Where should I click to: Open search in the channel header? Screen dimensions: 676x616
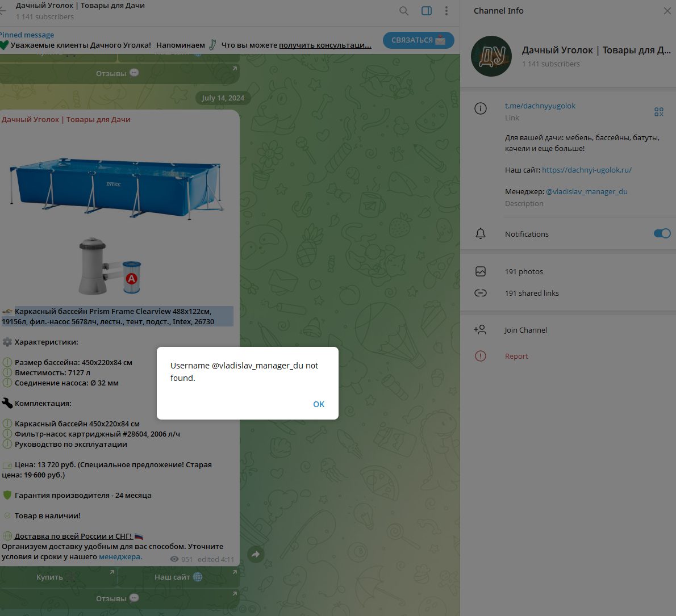tap(403, 11)
